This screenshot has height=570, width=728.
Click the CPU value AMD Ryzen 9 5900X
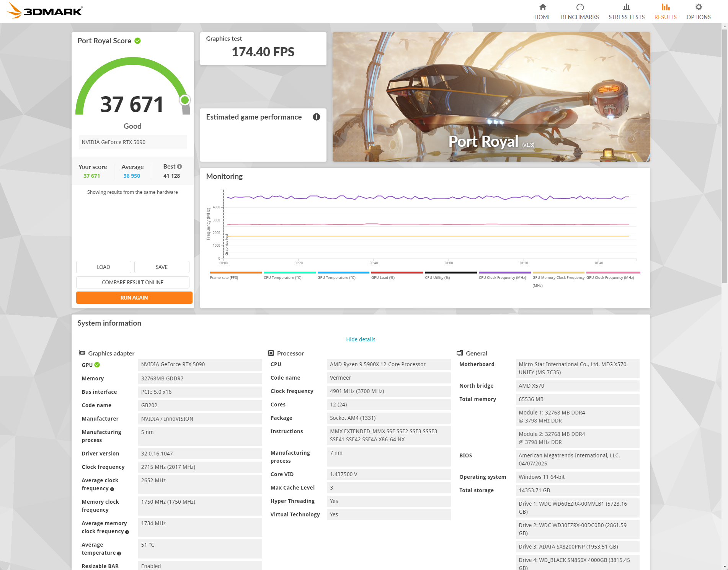pos(388,364)
